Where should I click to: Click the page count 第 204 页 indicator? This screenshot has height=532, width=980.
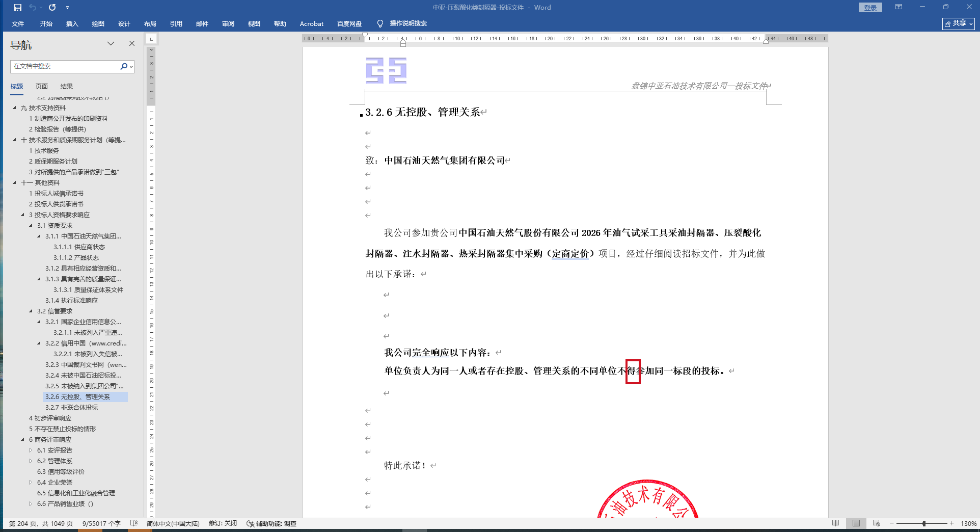[41, 523]
